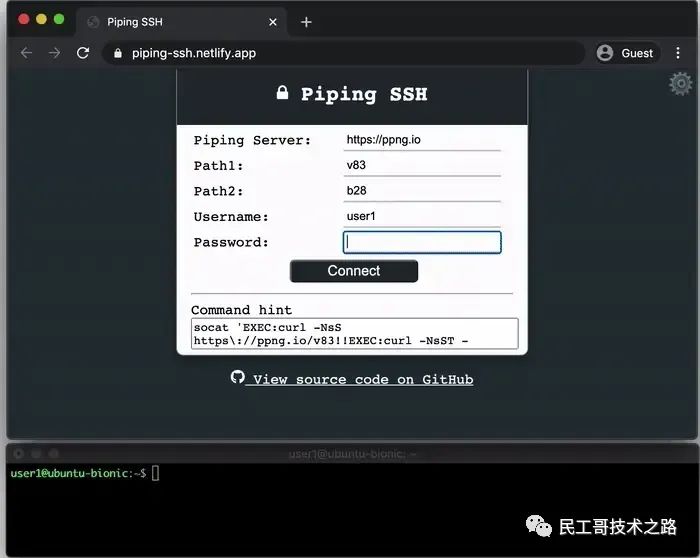Viewport: 700px width, 558px height.
Task: Open the settings gear icon
Action: [680, 83]
